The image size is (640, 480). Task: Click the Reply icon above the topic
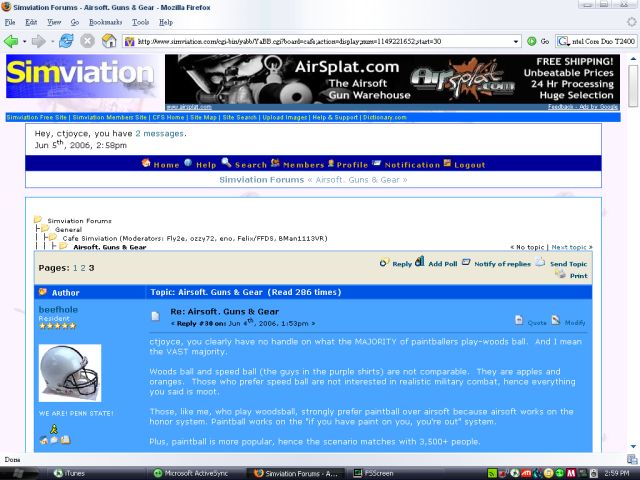pyautogui.click(x=396, y=263)
